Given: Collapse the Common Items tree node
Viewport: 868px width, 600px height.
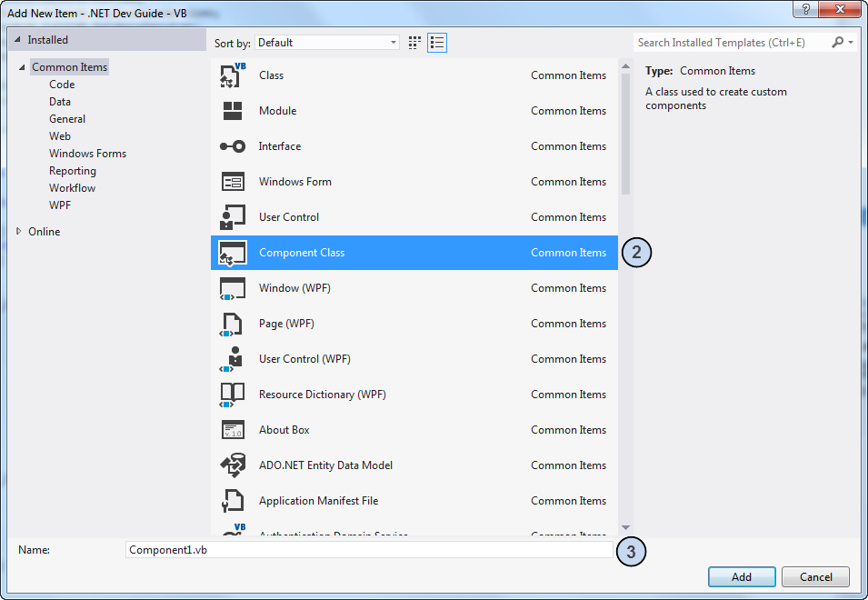Looking at the screenshot, I should pos(22,67).
